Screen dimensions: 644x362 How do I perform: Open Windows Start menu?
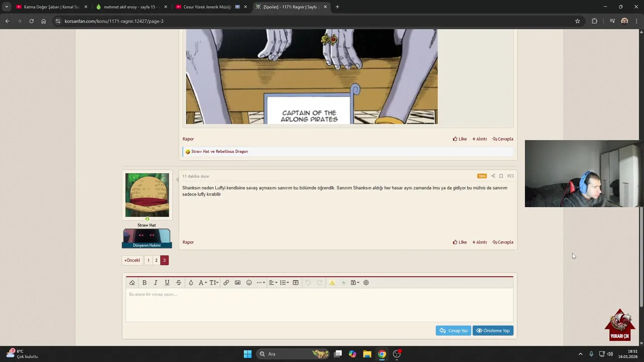pyautogui.click(x=248, y=354)
